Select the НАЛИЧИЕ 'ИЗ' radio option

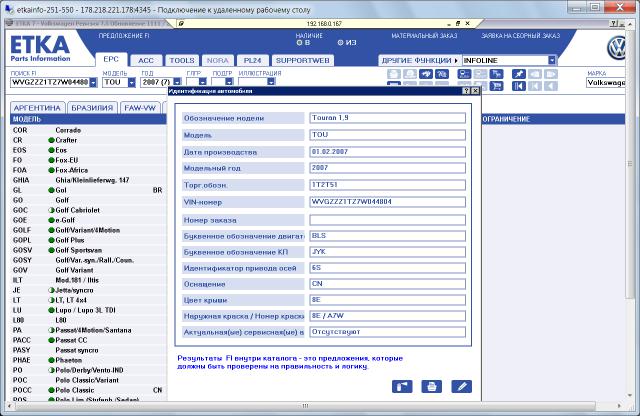(340, 42)
